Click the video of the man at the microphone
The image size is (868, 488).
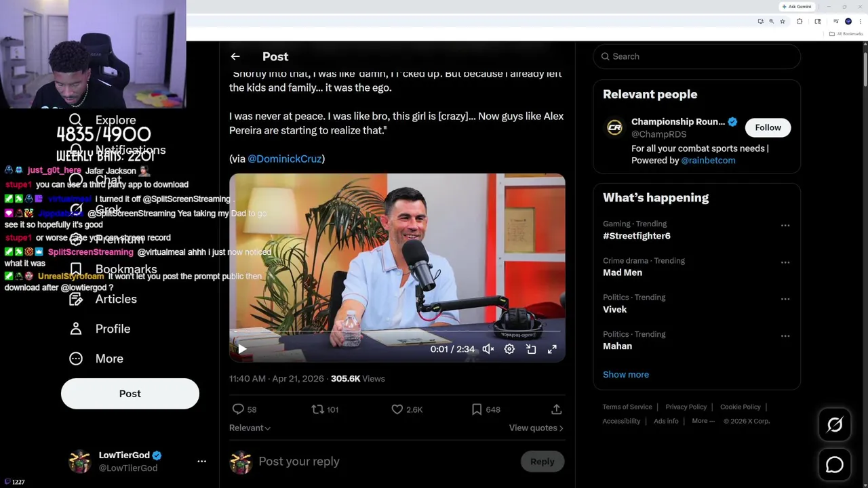click(x=397, y=267)
